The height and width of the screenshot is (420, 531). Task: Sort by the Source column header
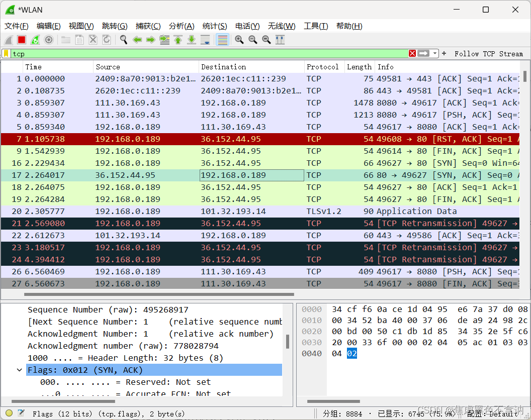[x=146, y=67]
